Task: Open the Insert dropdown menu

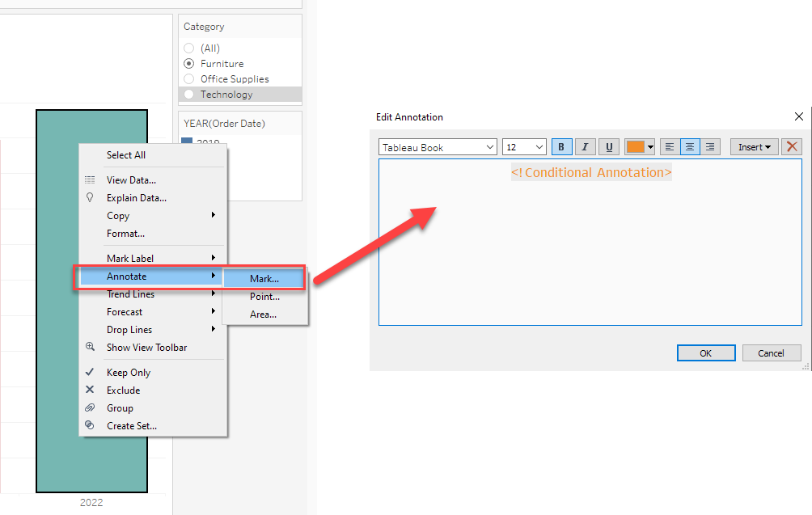Action: [x=755, y=147]
